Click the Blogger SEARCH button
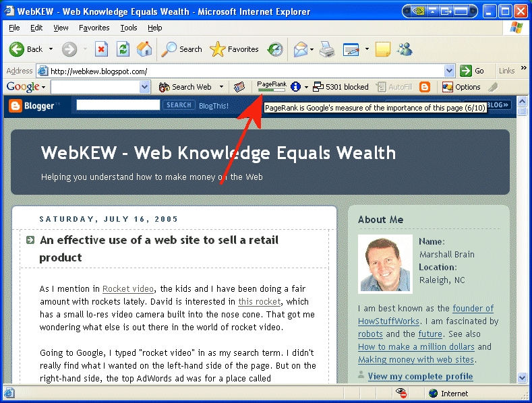This screenshot has height=403, width=532. pos(179,105)
